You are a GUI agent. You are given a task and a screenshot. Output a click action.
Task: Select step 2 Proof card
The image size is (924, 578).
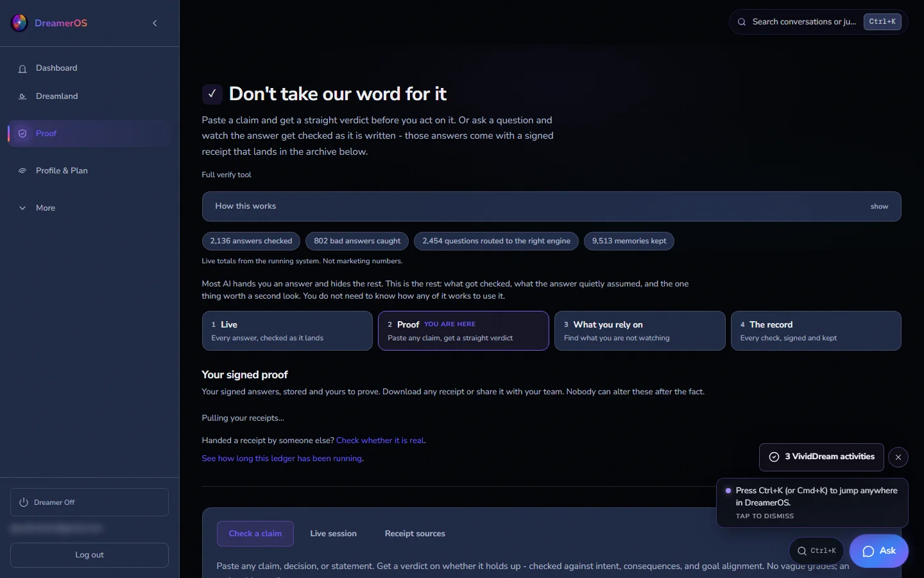coord(463,331)
